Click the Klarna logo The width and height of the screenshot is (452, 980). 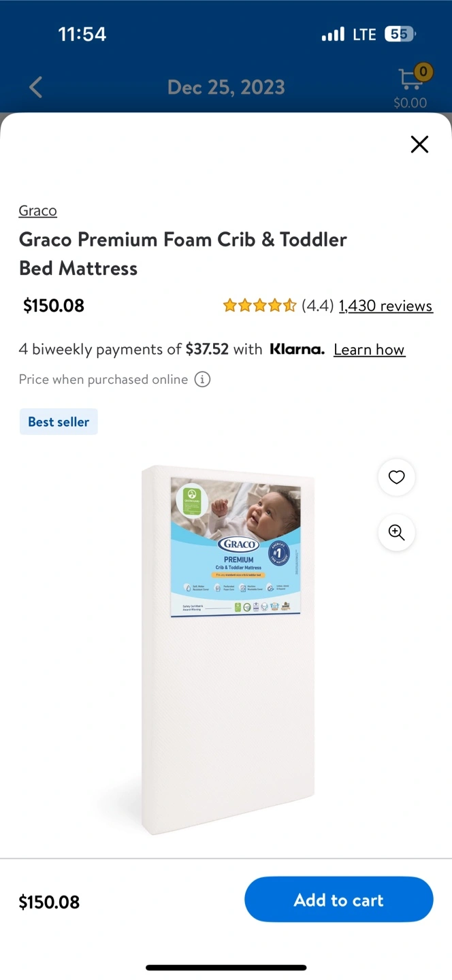pos(297,349)
